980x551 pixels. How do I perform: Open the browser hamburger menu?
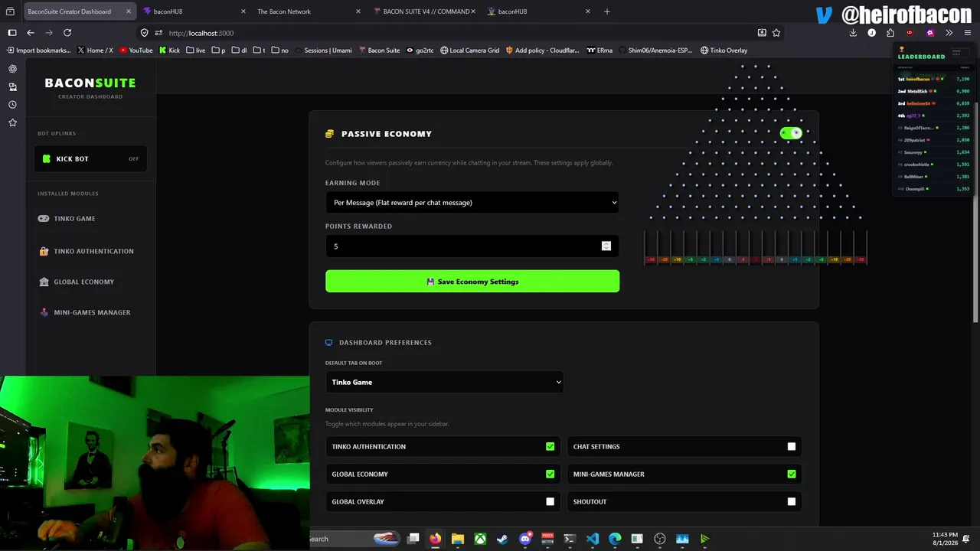(968, 33)
